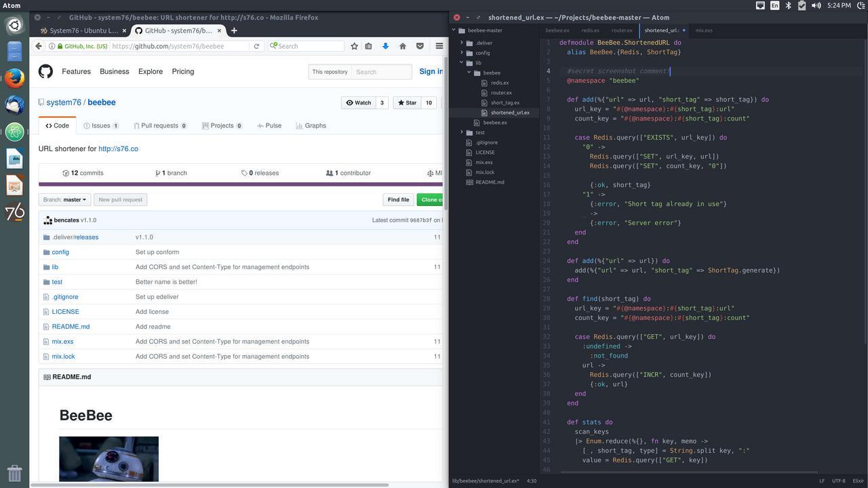This screenshot has width=868, height=488.
Task: Open Firefox hamburger menu
Action: (x=439, y=46)
